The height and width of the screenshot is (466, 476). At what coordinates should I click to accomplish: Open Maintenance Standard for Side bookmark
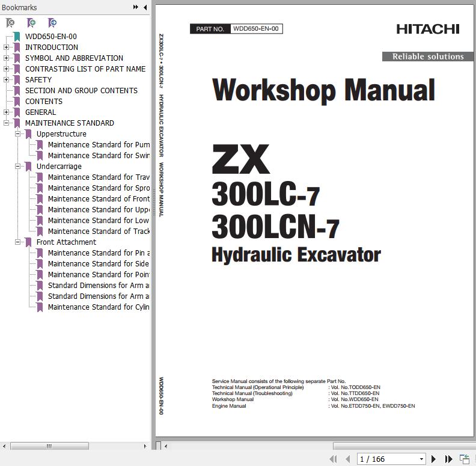click(99, 264)
